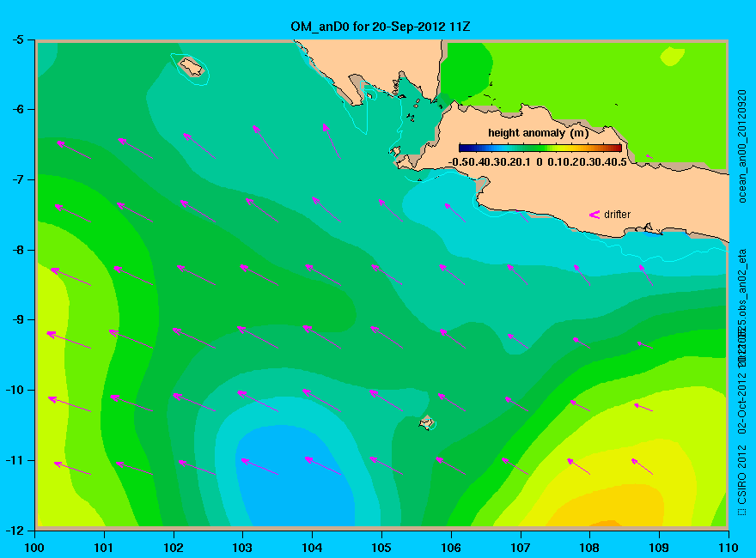Click the 0 tick label on the color bar
Screen dimensions: 756x558
pyautogui.click(x=539, y=162)
